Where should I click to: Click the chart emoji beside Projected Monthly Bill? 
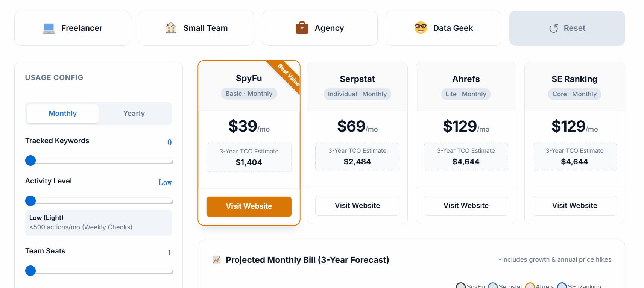(x=216, y=259)
